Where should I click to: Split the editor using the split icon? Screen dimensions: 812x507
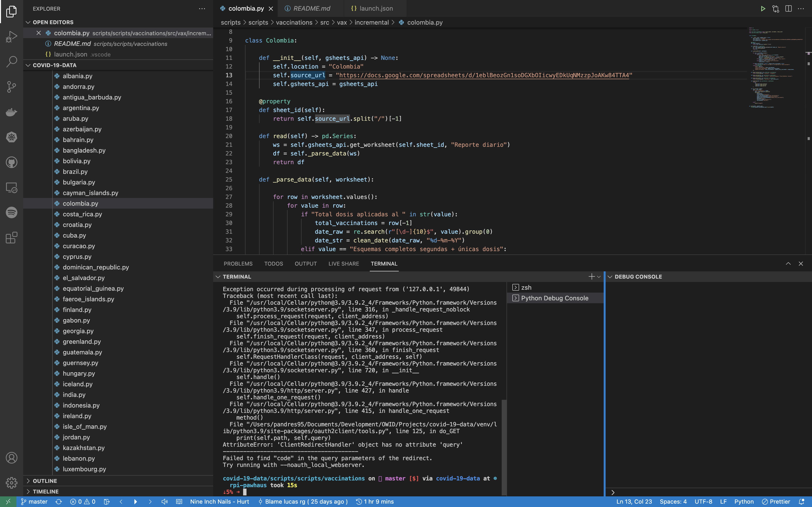(x=788, y=9)
